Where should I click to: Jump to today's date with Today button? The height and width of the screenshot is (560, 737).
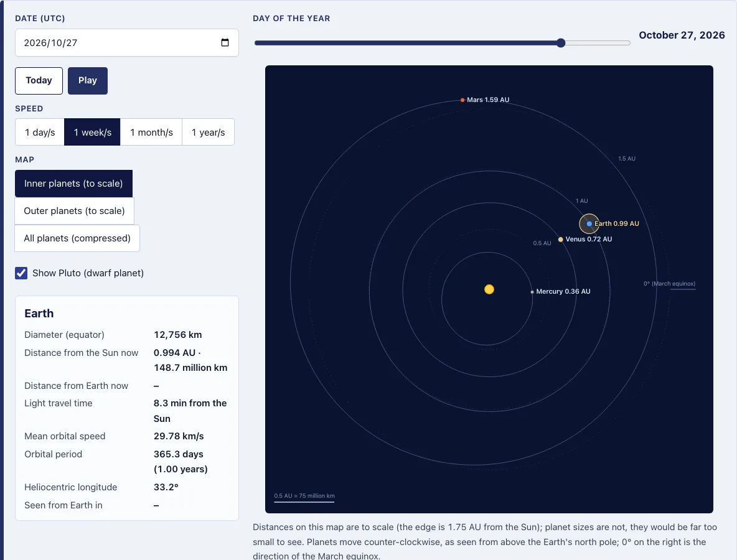pyautogui.click(x=39, y=81)
